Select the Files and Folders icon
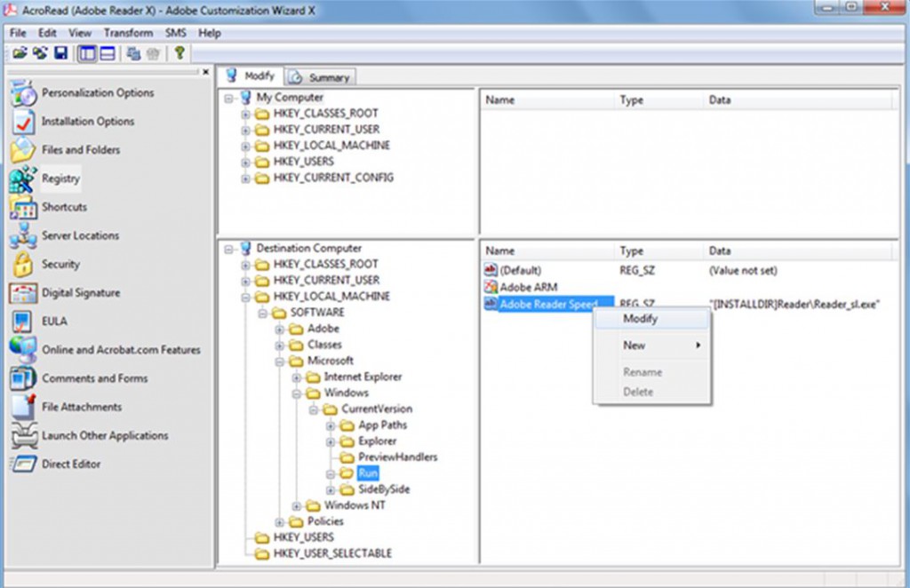The image size is (910, 588). pos(23,149)
